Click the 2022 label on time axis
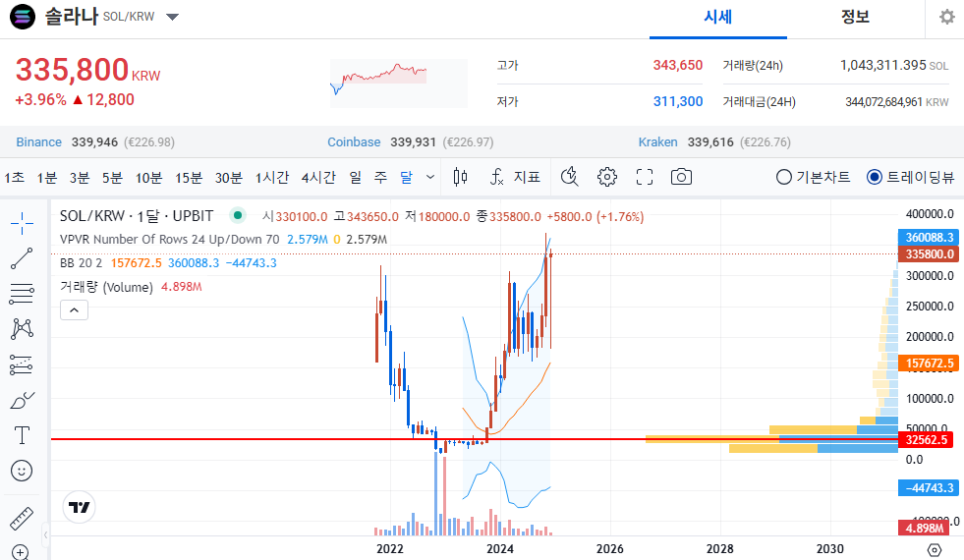Viewport: 964px width, 560px height. click(390, 549)
